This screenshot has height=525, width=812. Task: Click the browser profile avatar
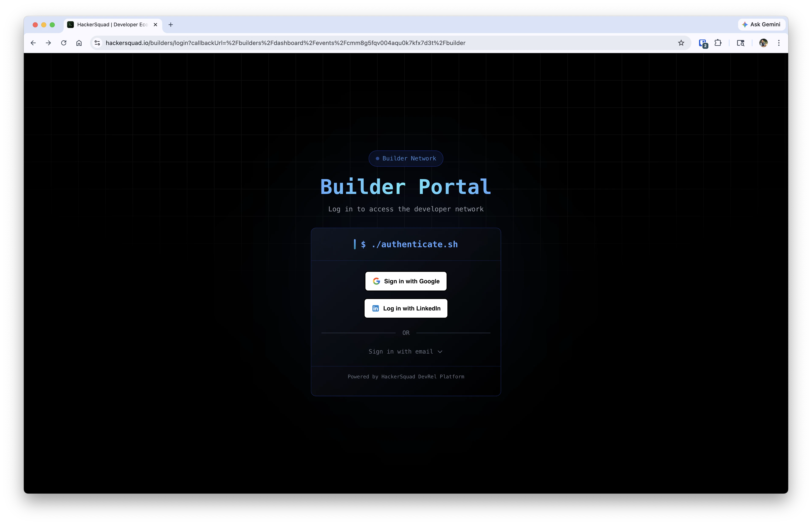coord(764,43)
